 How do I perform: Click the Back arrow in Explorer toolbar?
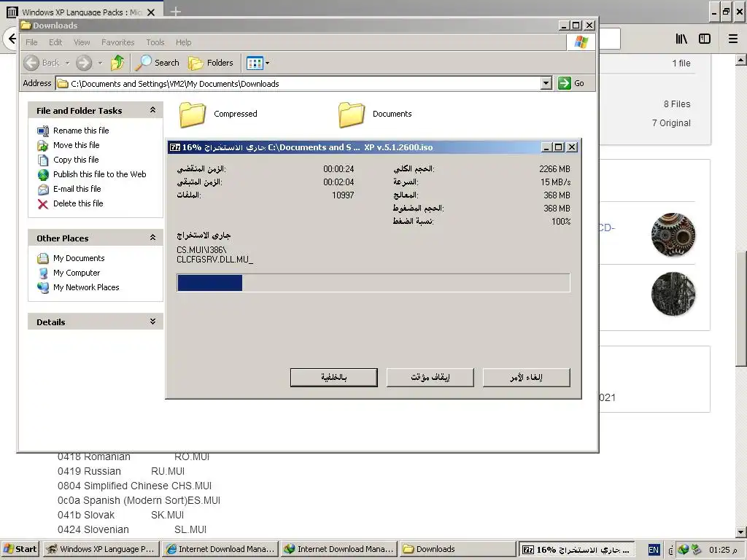point(32,63)
